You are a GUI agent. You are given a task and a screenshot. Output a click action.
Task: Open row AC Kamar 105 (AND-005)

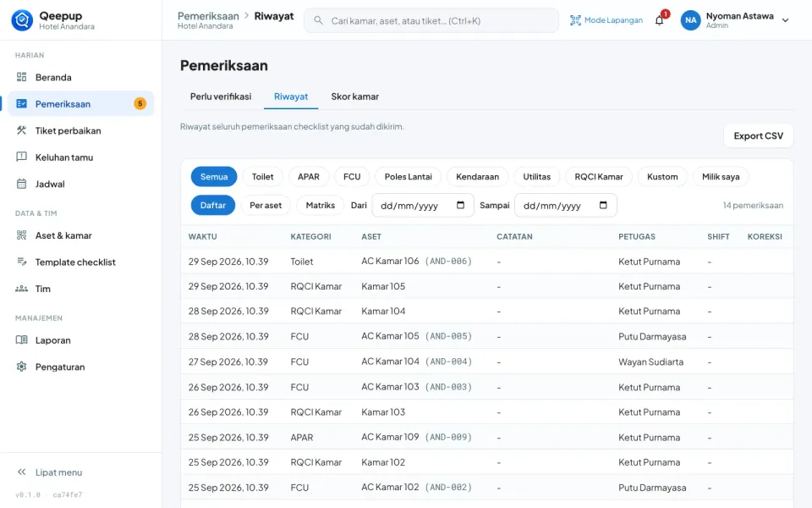487,336
